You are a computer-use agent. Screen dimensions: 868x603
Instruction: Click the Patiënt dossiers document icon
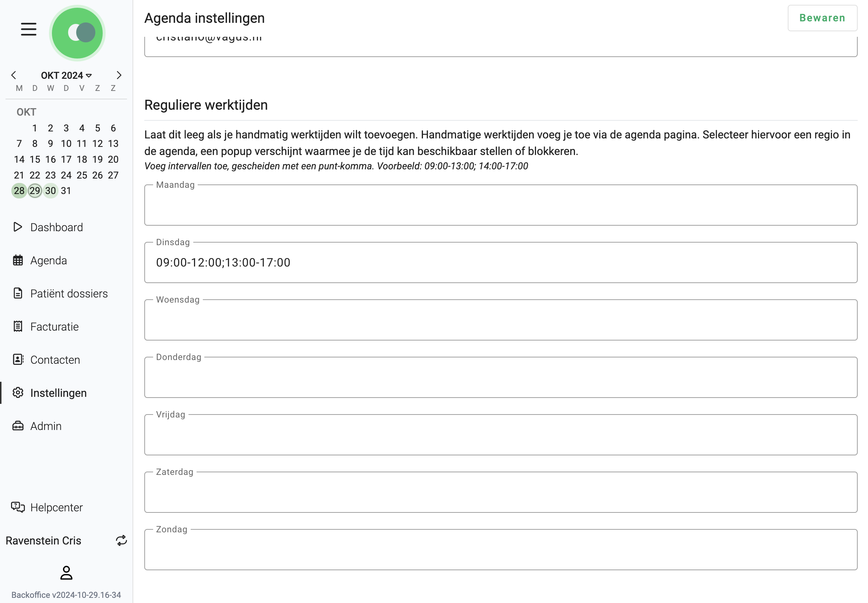tap(18, 293)
